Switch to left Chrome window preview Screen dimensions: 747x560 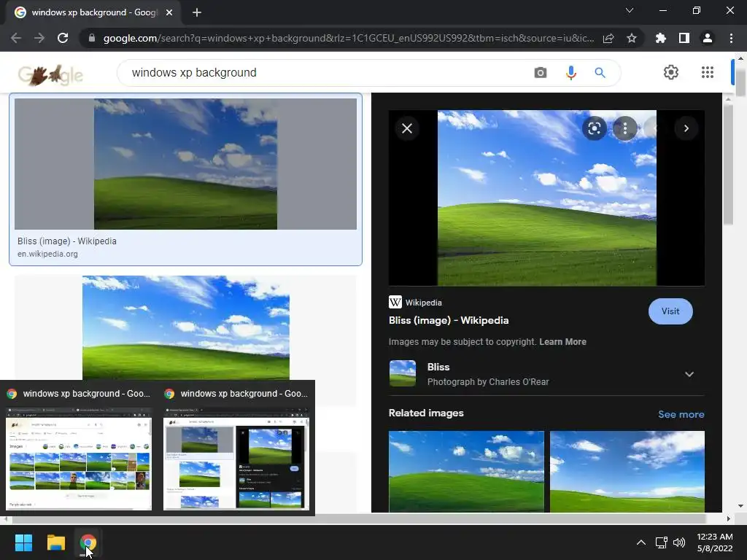point(79,448)
